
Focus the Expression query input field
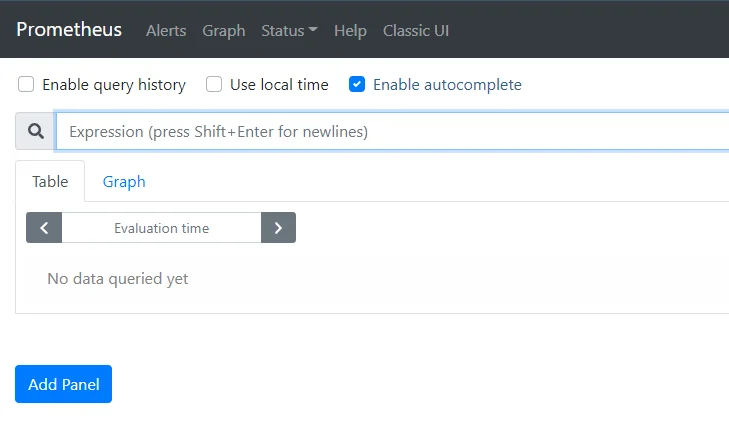(x=392, y=132)
